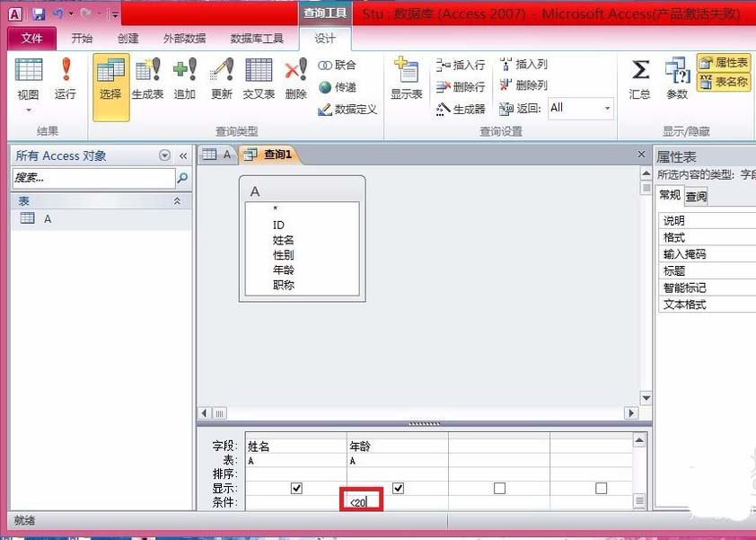Select table A in navigation pane
This screenshot has width=756, height=540.
(101, 218)
